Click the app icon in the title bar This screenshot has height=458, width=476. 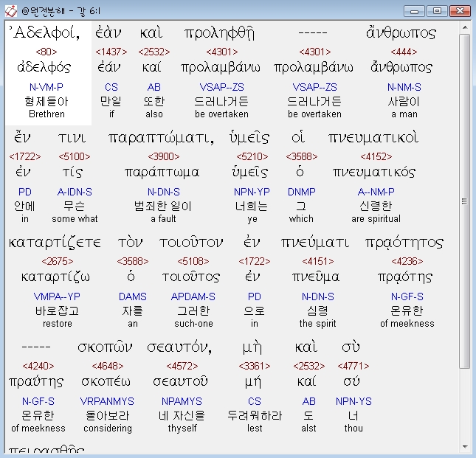[11, 11]
